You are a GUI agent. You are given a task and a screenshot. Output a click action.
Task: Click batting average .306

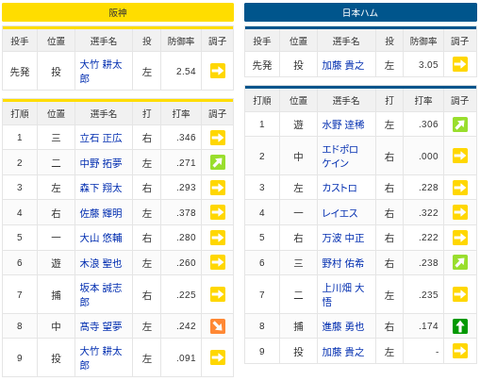pyautogui.click(x=428, y=124)
